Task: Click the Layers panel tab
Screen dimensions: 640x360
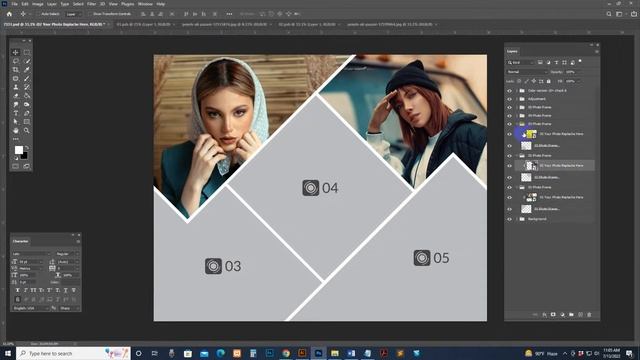Action: [512, 51]
